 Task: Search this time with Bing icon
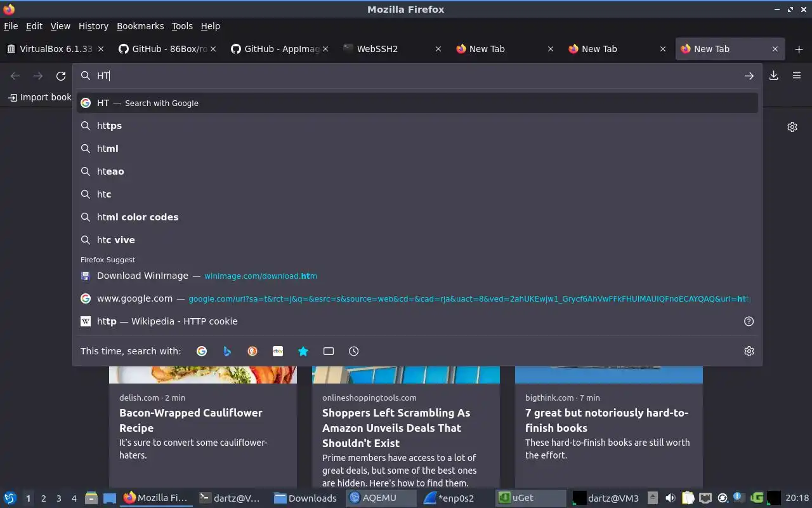pyautogui.click(x=227, y=351)
